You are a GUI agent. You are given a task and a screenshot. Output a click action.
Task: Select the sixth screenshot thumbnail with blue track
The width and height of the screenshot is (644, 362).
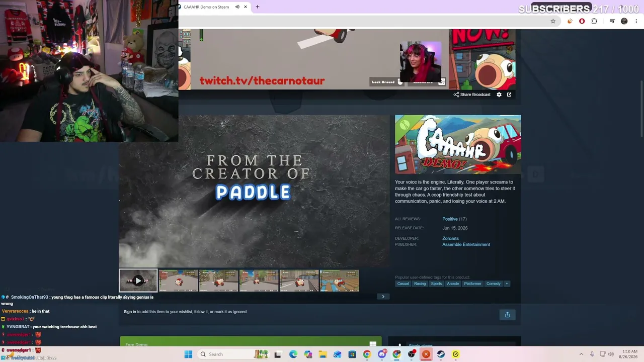click(339, 281)
